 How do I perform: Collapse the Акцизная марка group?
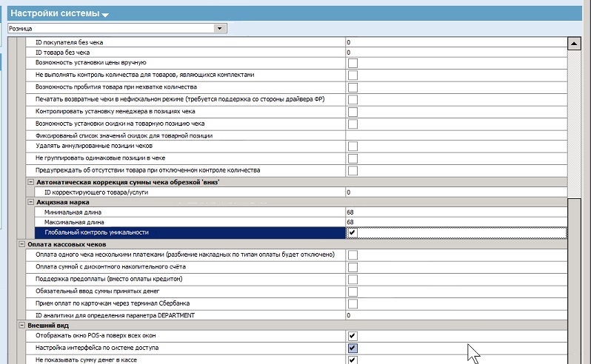click(31, 202)
